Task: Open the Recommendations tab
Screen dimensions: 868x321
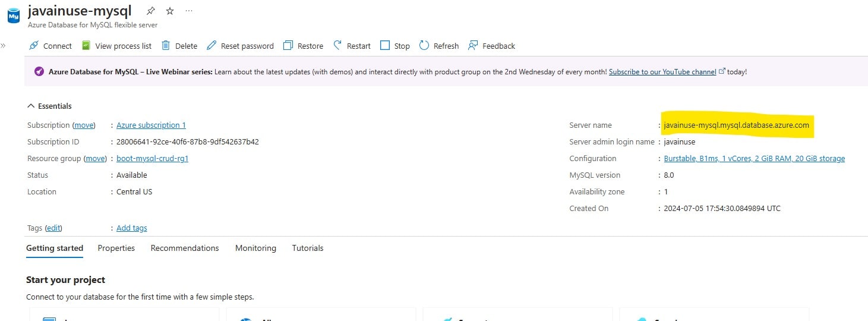Action: (x=185, y=248)
